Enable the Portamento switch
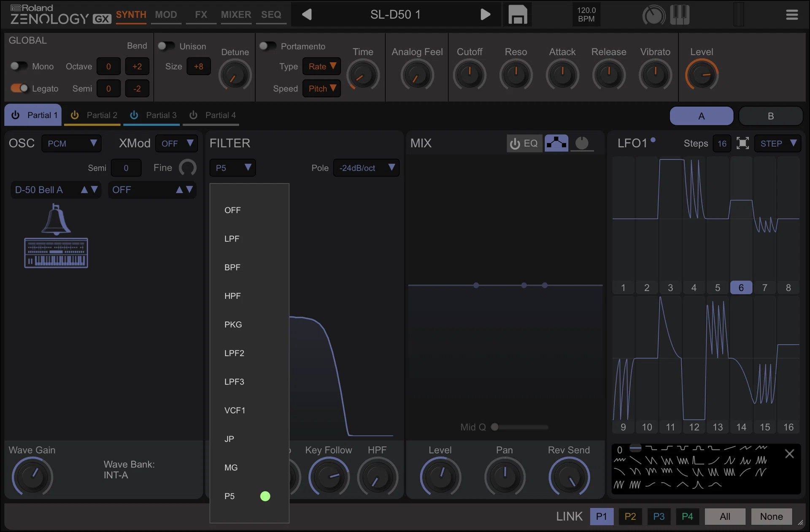 [267, 46]
